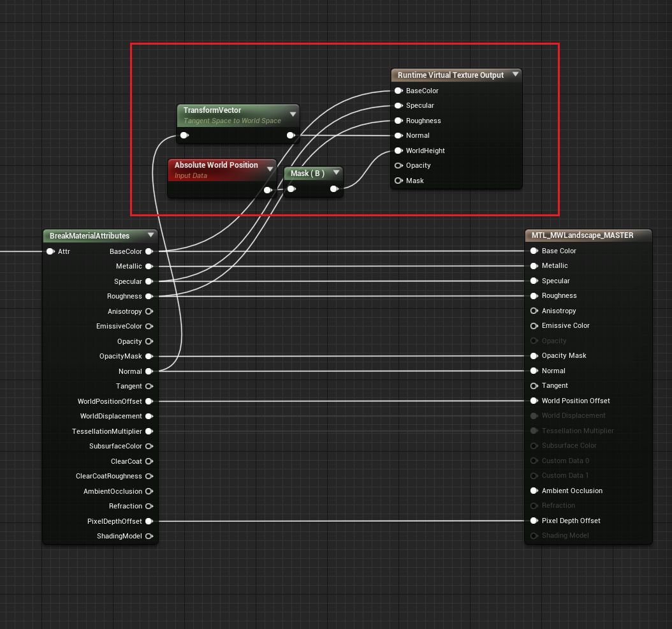Collapse the BreakMaterialAttributes node header arrow
672x629 pixels.
pyautogui.click(x=151, y=235)
